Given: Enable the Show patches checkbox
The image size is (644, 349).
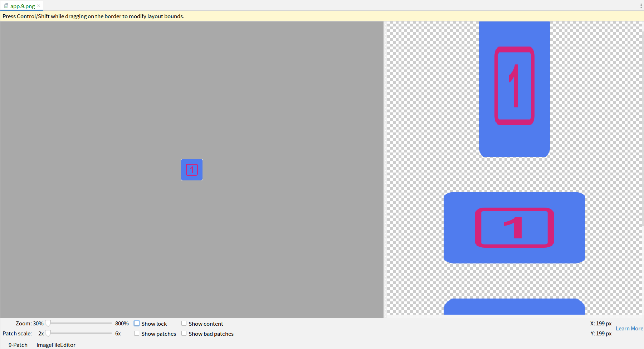Looking at the screenshot, I should click(x=137, y=333).
